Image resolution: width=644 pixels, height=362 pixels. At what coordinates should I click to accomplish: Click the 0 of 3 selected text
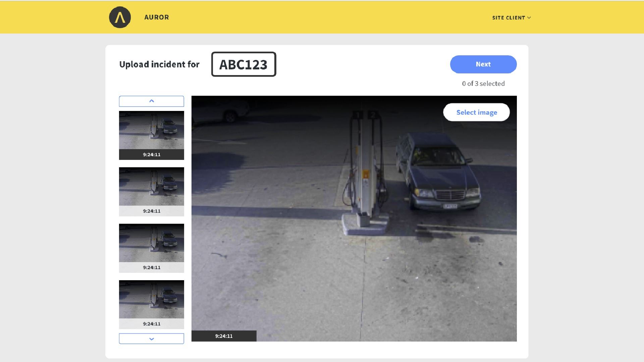[483, 84]
